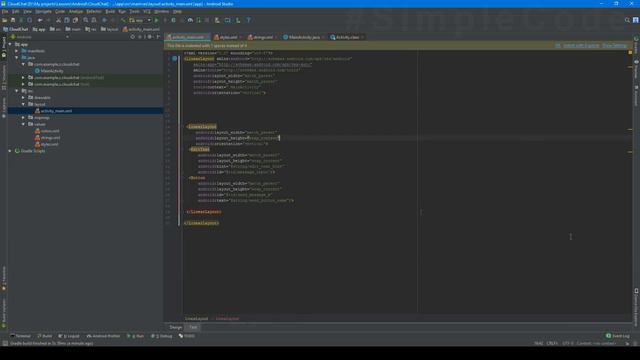Click the Paste toolbar icon

(76, 20)
